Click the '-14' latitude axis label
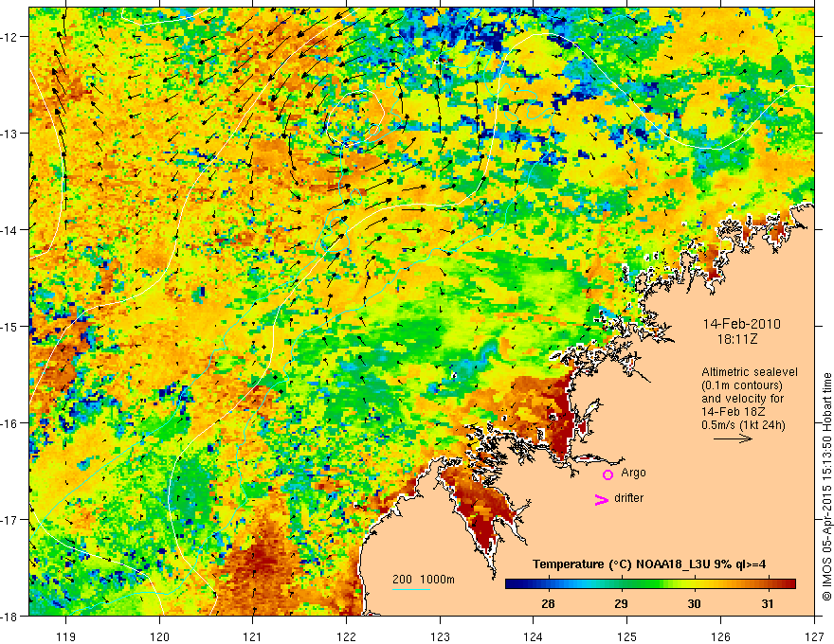This screenshot has height=644, width=834. coord(9,230)
